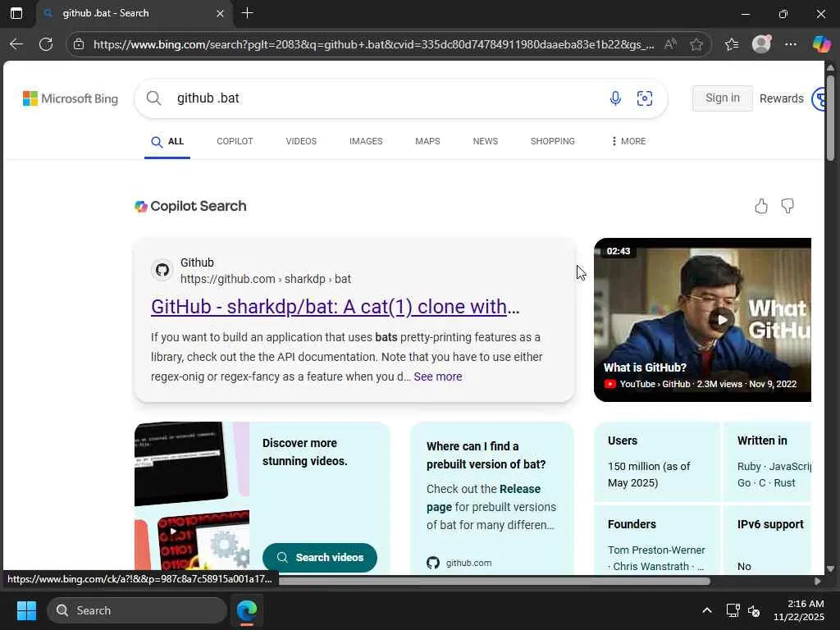
Task: Click the horizontal scrollbar right arrow
Action: point(817,581)
